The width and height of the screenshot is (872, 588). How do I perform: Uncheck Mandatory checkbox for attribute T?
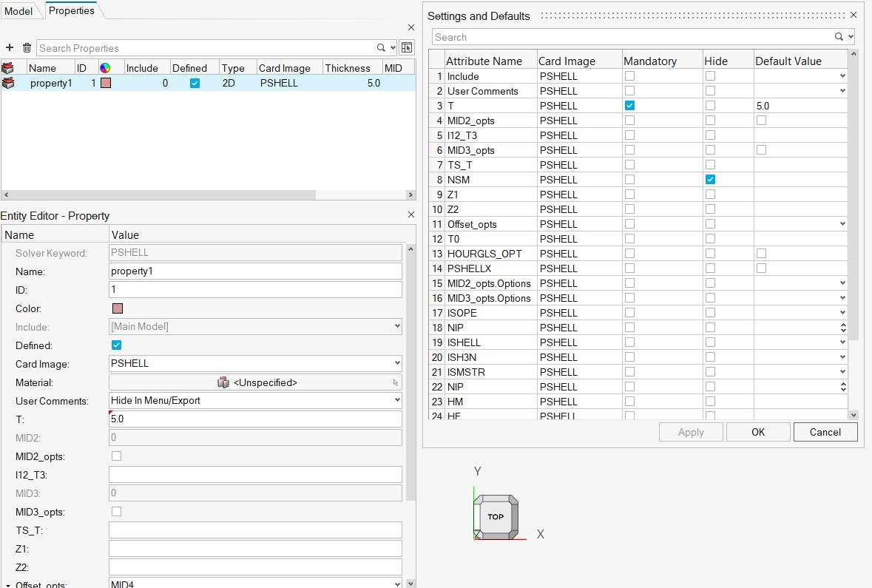point(629,106)
